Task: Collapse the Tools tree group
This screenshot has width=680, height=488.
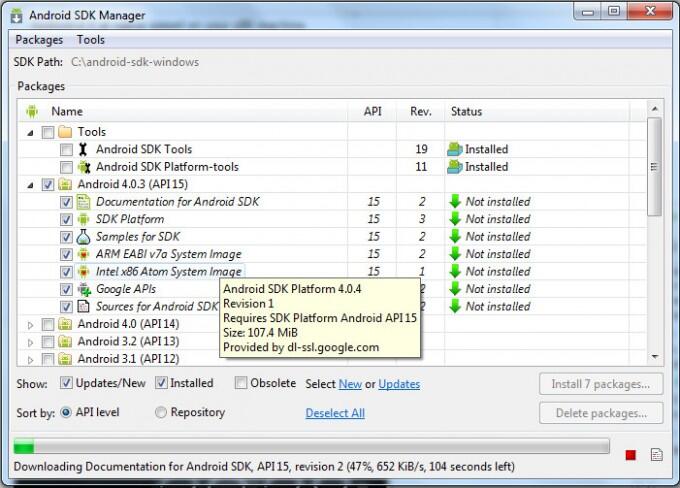Action: click(x=30, y=133)
